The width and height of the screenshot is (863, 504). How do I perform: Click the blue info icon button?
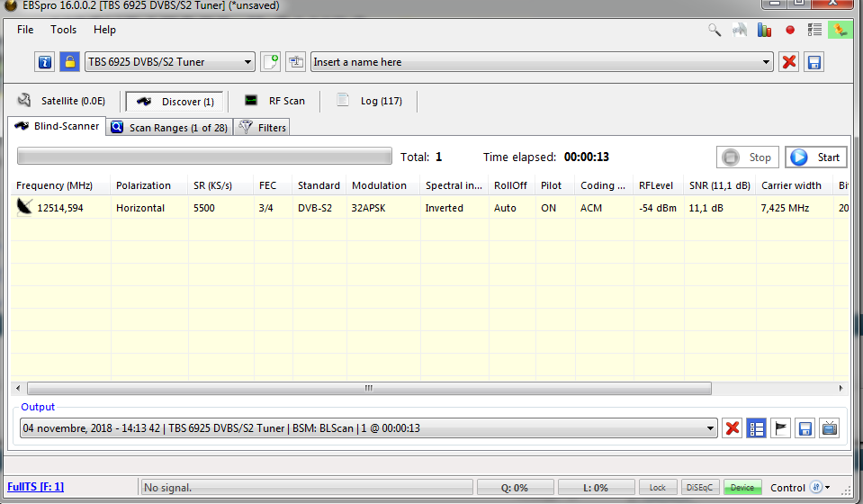coord(45,61)
